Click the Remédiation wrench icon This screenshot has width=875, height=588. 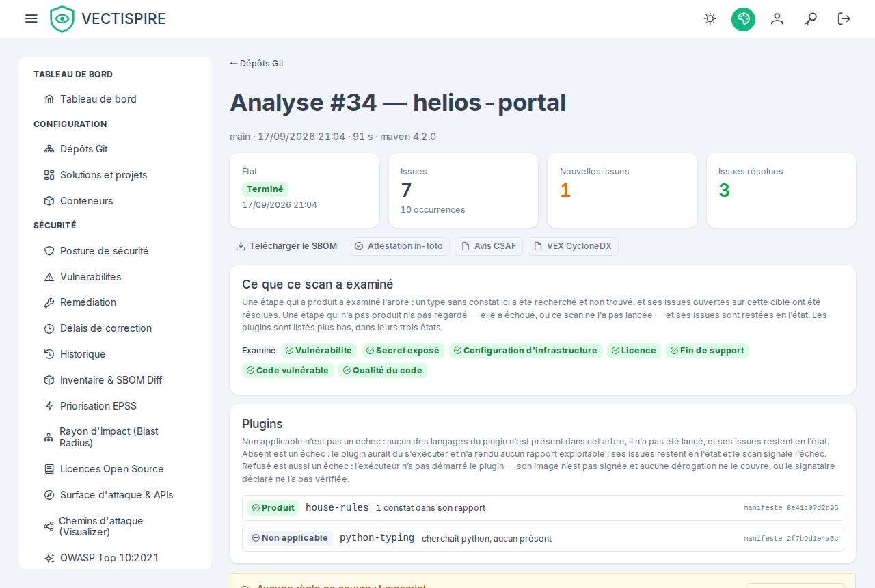point(49,302)
